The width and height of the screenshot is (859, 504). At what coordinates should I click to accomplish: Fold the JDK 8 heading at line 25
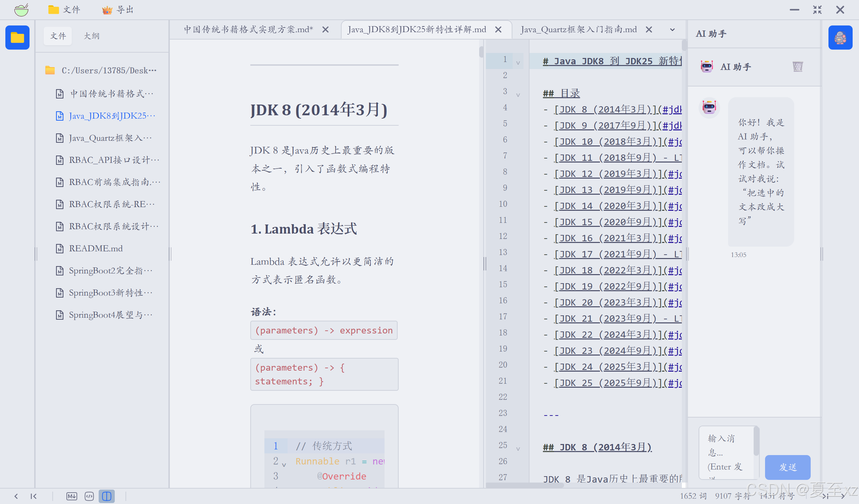pyautogui.click(x=518, y=449)
